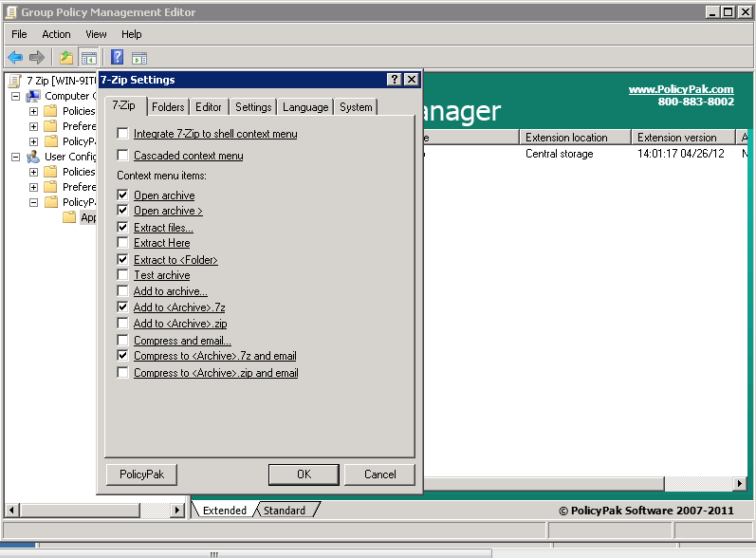
Task: Switch to the Settings tab
Action: point(253,107)
